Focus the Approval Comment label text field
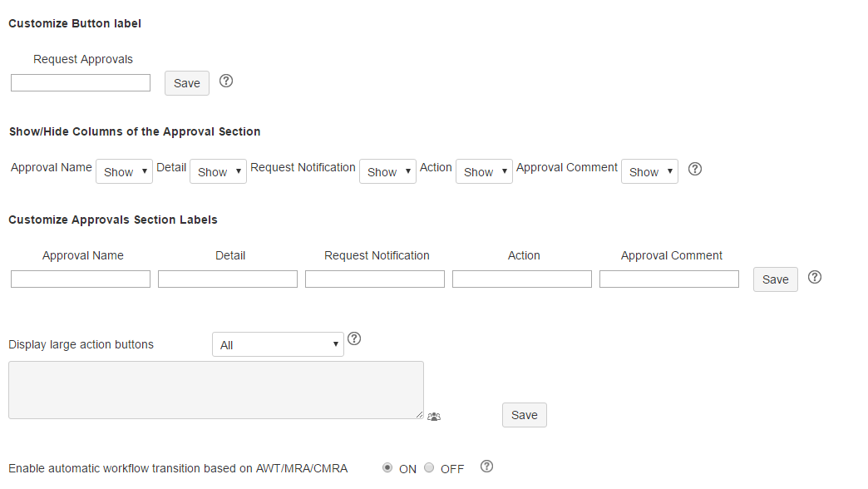 pyautogui.click(x=669, y=279)
